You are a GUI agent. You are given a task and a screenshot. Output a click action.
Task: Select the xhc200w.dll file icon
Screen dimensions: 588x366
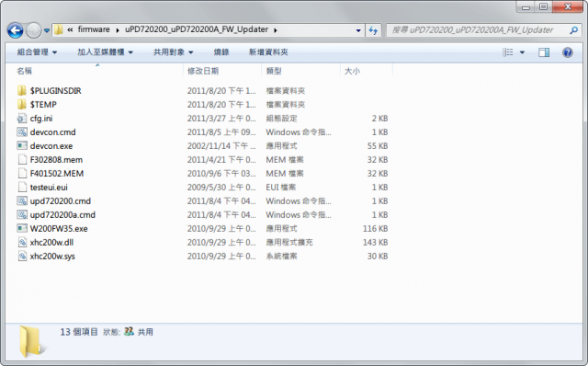22,242
